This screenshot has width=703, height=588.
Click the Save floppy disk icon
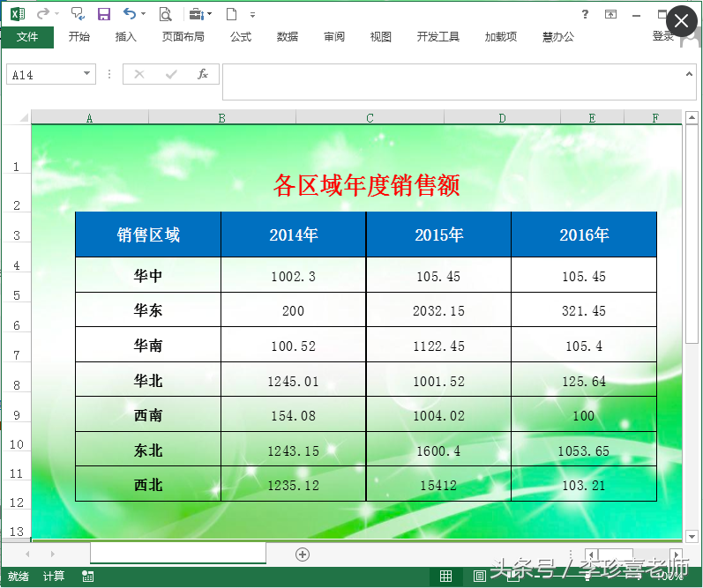104,14
